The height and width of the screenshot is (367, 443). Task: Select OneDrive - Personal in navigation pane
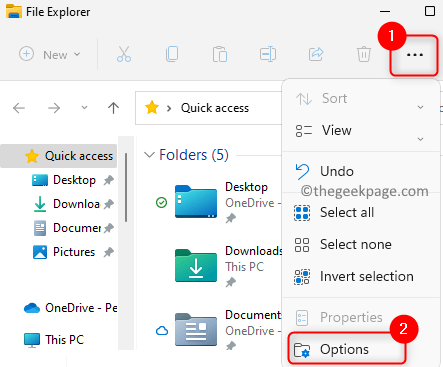[x=70, y=308]
